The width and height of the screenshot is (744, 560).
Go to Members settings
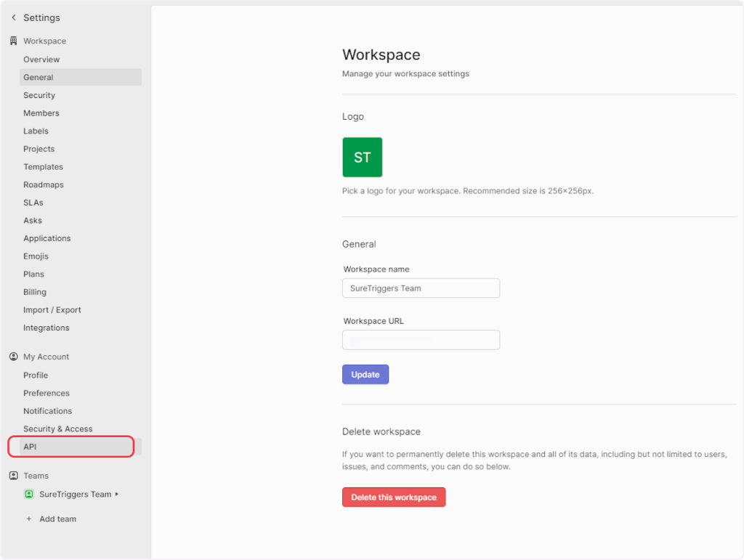pyautogui.click(x=41, y=113)
